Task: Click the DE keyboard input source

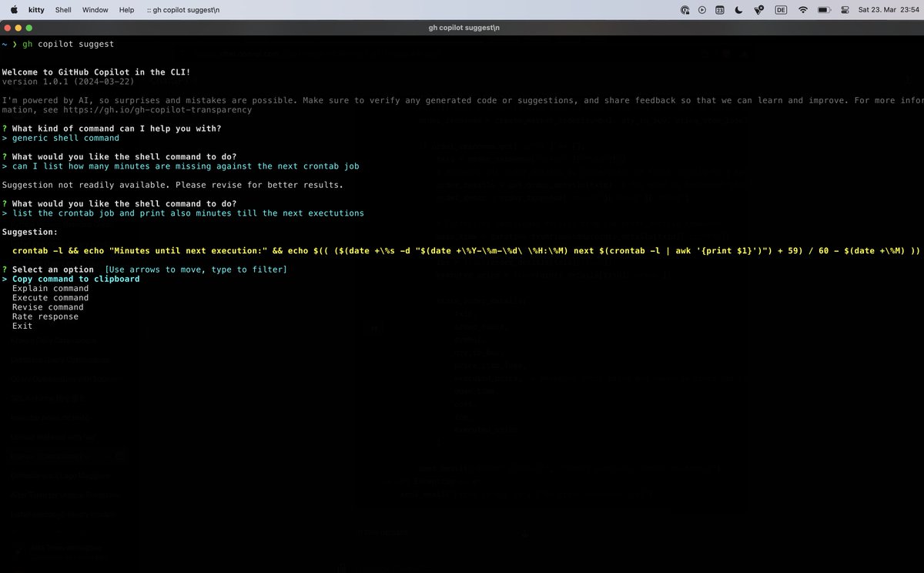Action: pyautogui.click(x=781, y=10)
